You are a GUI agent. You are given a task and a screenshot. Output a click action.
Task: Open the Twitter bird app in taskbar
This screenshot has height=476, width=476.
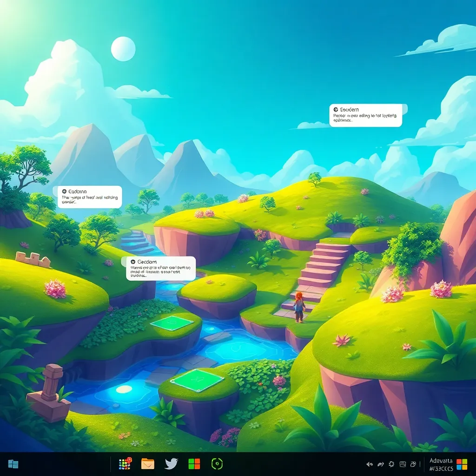(171, 463)
